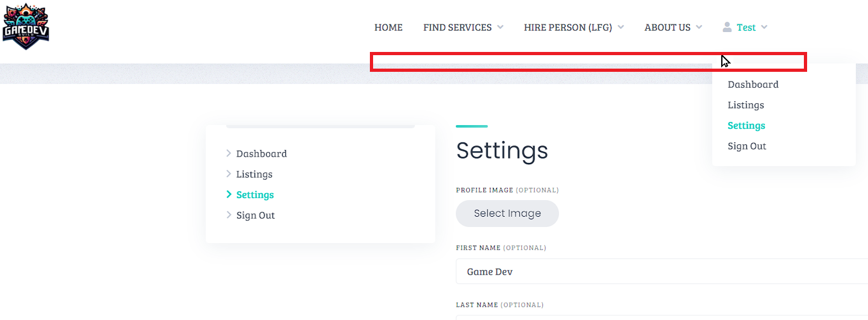Open Dashboard from the user dropdown menu
Screen dimensions: 868x320
point(753,85)
